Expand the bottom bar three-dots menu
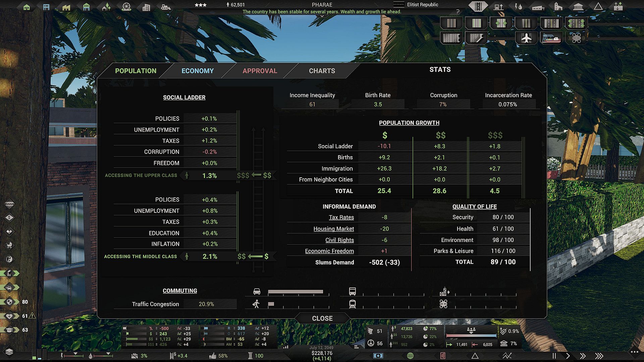 (634, 352)
